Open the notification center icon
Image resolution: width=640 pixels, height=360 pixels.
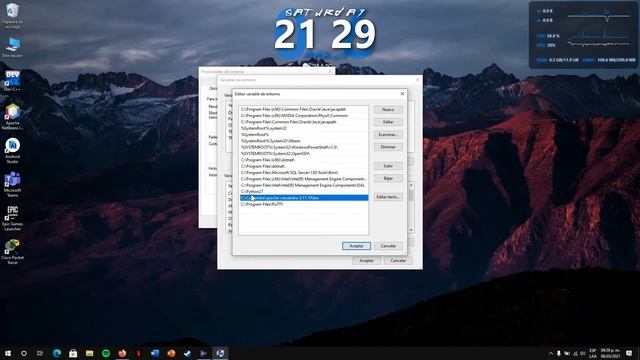pos(629,353)
